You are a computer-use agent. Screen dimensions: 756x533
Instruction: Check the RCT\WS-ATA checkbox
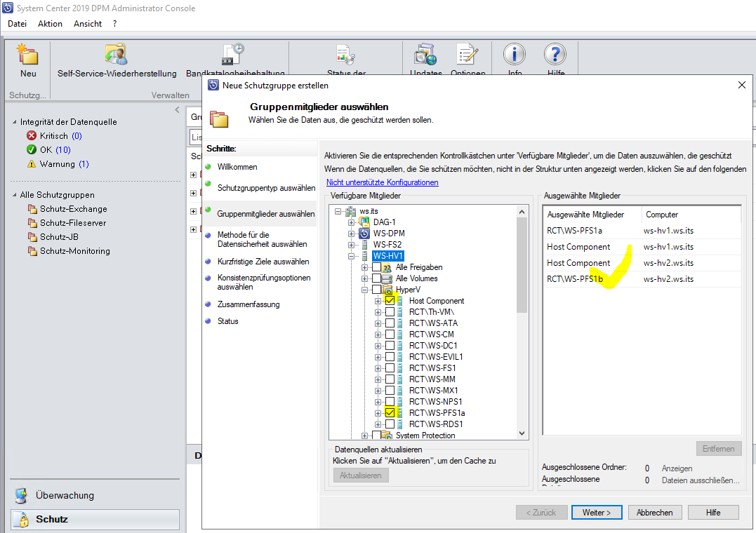coord(390,323)
